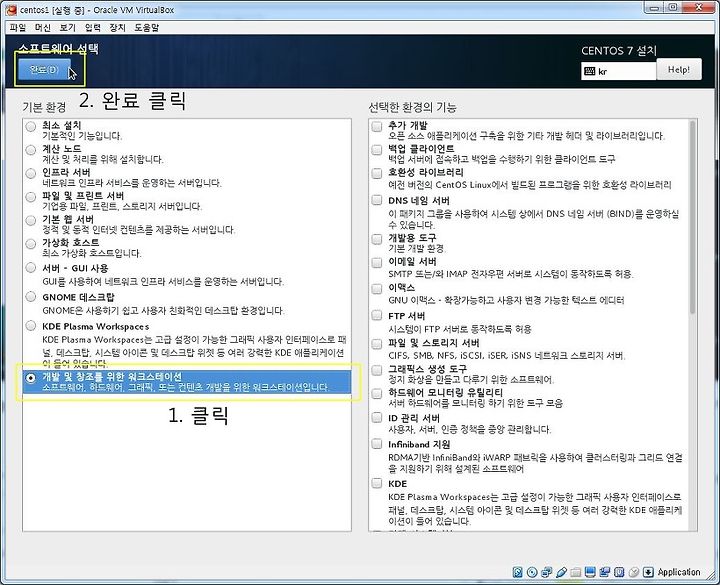Tick the ID 관리 서버 checkbox

point(377,417)
